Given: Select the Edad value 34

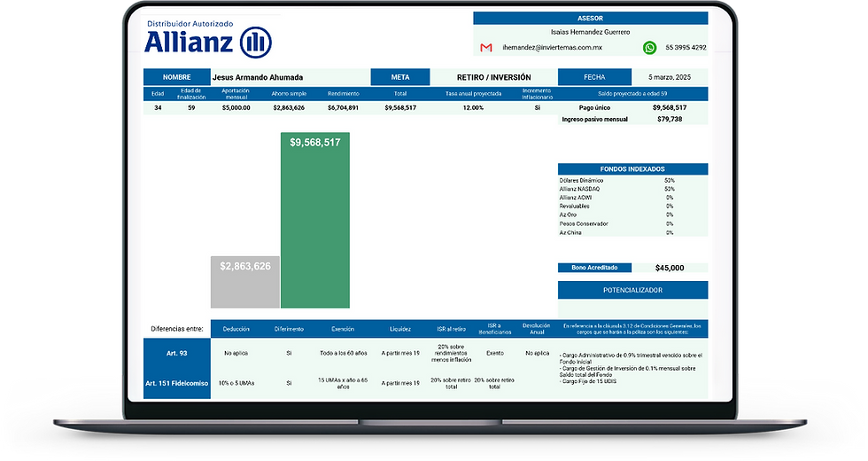Looking at the screenshot, I should pyautogui.click(x=158, y=107).
